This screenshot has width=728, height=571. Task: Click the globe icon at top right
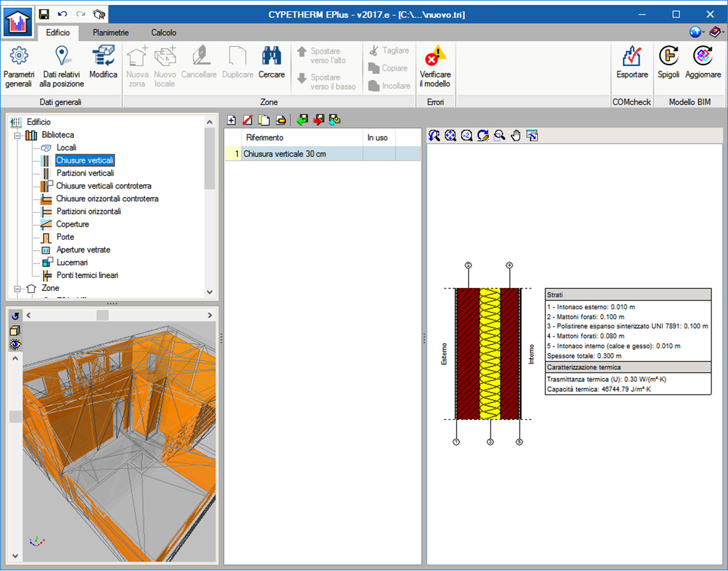click(695, 32)
